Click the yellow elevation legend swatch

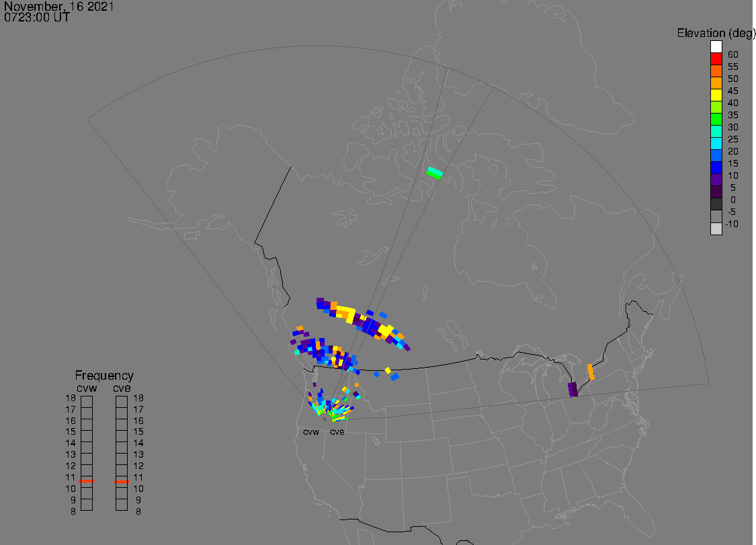716,95
